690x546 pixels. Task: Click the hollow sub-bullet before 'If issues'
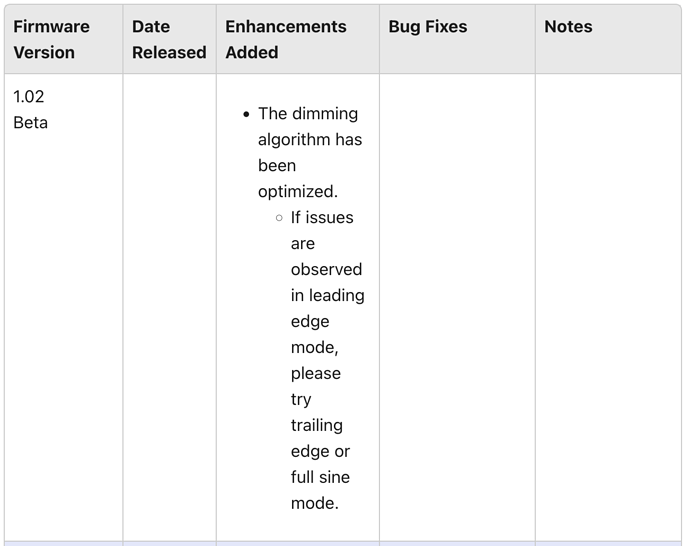pos(280,218)
